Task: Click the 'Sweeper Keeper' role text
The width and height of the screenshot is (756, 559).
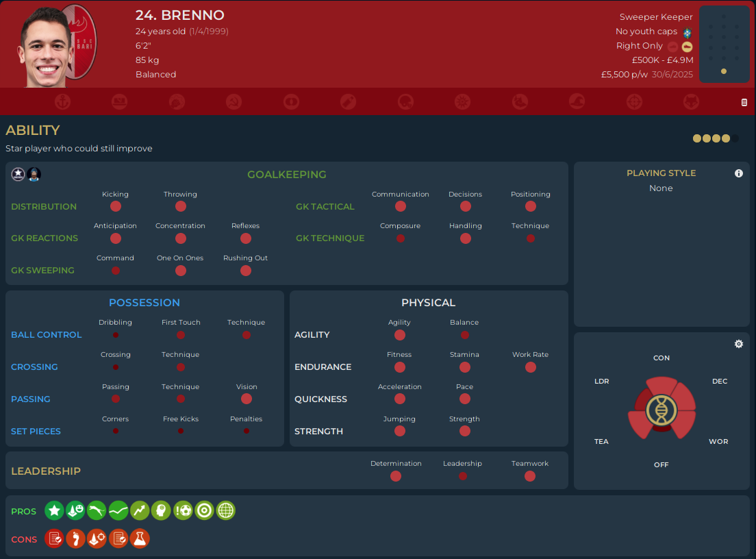Action: [x=656, y=17]
